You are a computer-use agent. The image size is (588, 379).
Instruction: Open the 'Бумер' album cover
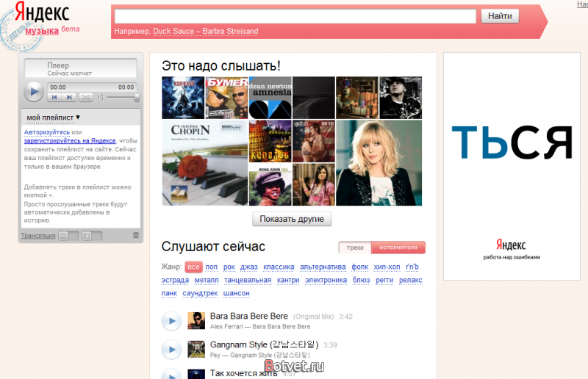click(x=226, y=98)
